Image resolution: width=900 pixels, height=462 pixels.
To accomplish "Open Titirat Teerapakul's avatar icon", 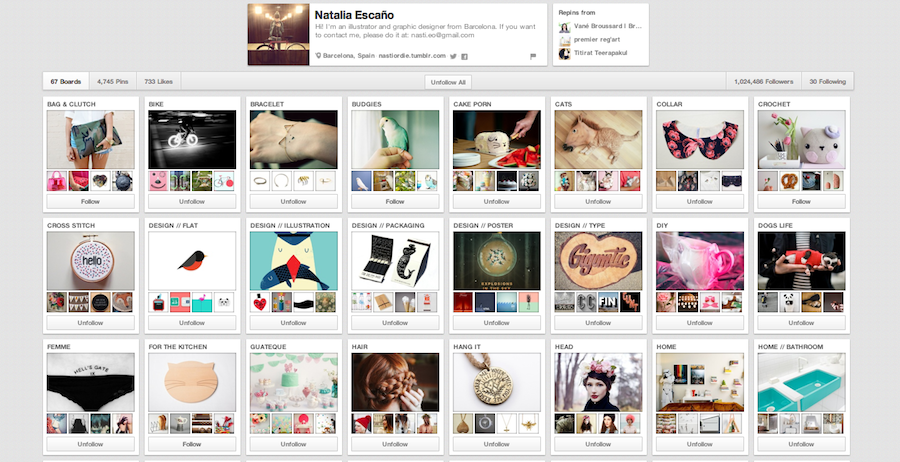I will pyautogui.click(x=565, y=53).
